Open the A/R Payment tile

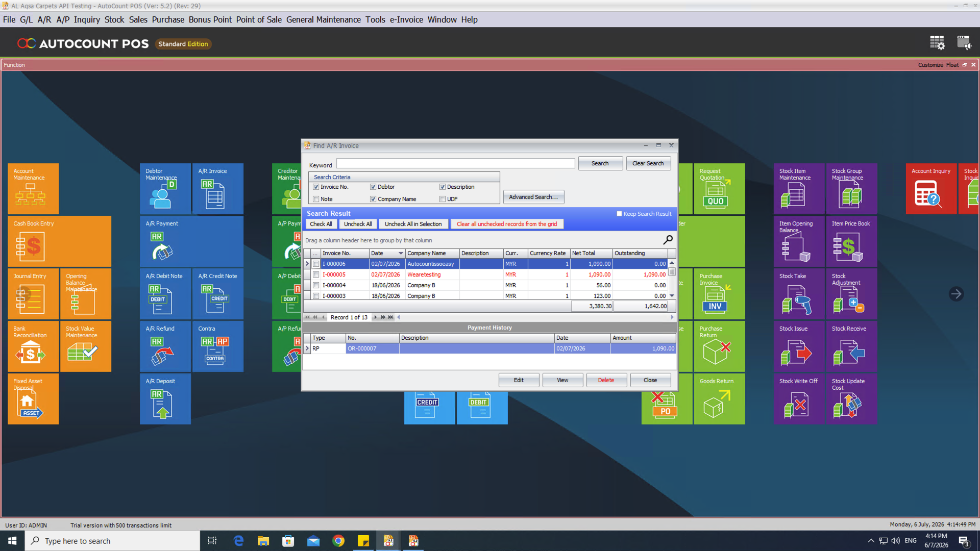[x=191, y=241]
